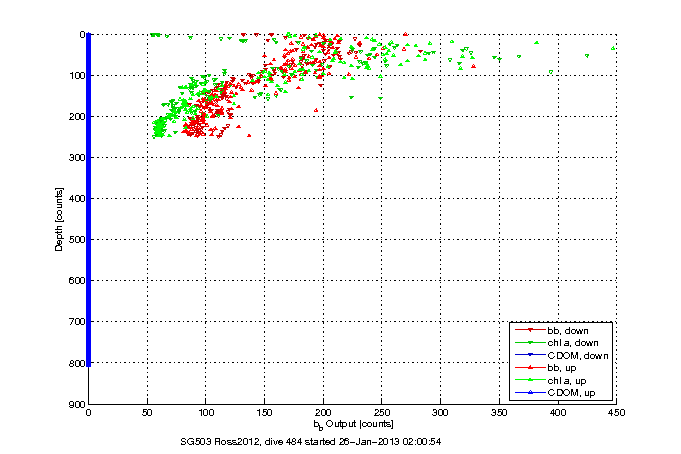Click the x-axis tick label 300
681x454 pixels.
point(440,412)
